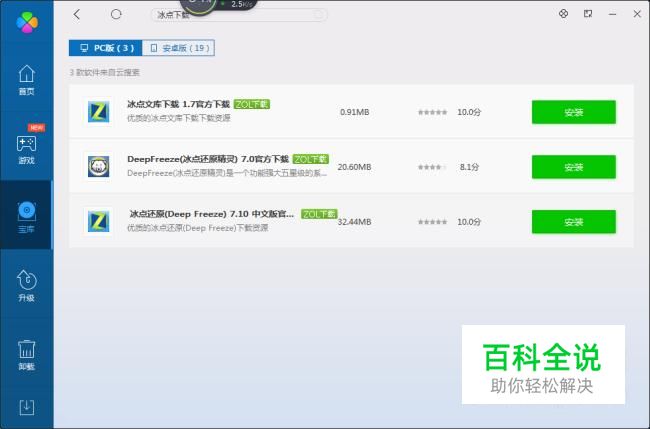The image size is (650, 429).
Task: Click the 20.60MB size text
Action: coord(354,167)
